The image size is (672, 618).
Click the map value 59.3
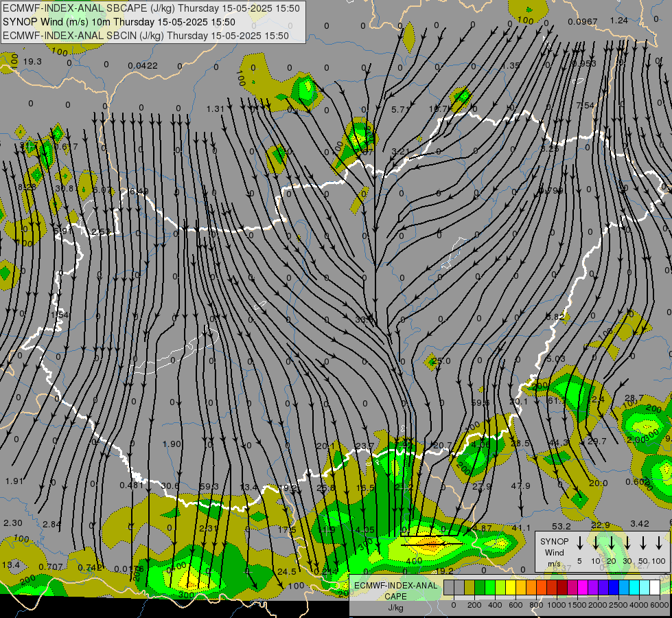point(209,486)
